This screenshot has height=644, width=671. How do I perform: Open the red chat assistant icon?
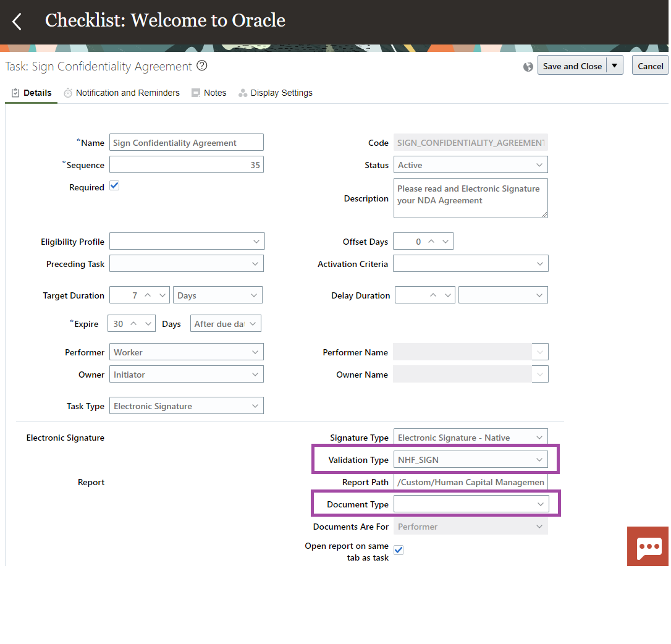point(648,546)
